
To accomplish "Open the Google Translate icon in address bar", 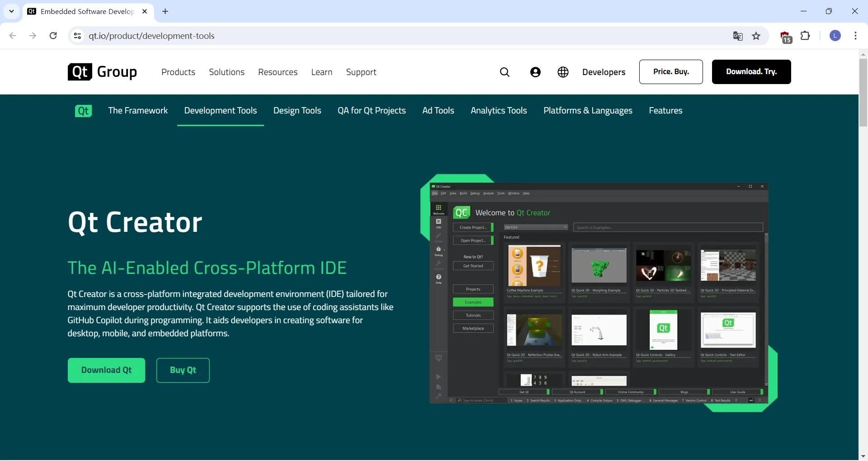I will [738, 36].
